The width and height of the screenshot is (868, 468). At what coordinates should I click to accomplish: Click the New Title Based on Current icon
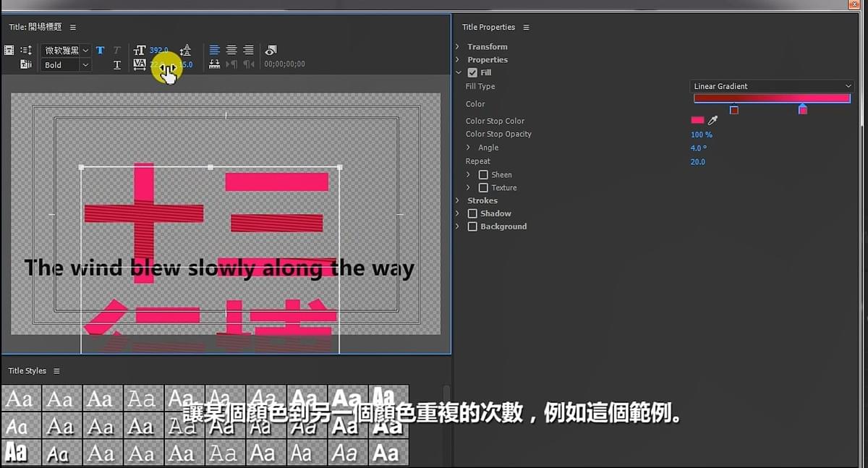[x=9, y=51]
